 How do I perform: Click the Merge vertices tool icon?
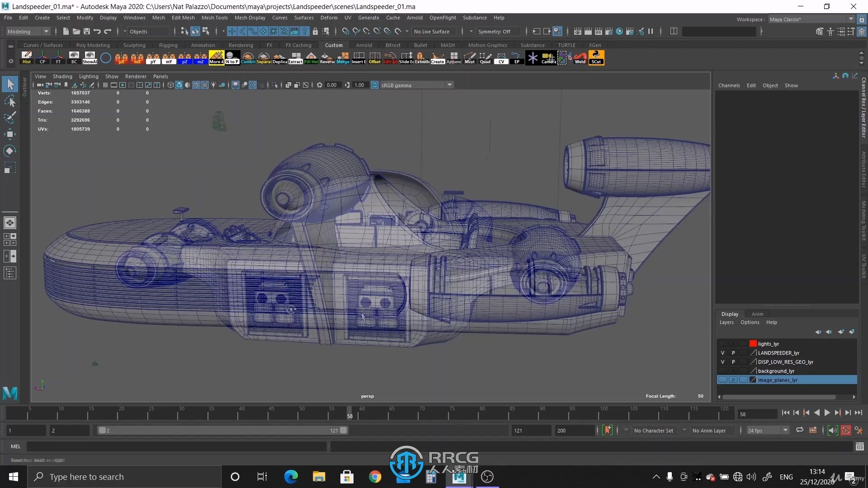(x=343, y=57)
